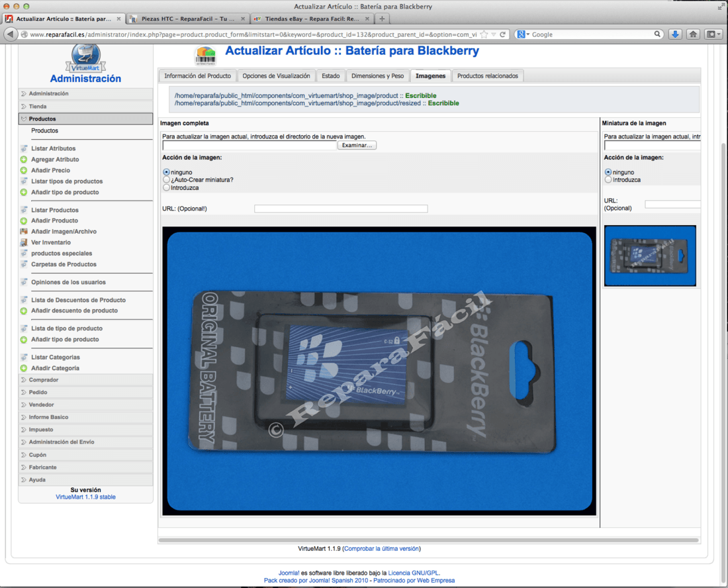Click the search magnifier icon

click(657, 34)
